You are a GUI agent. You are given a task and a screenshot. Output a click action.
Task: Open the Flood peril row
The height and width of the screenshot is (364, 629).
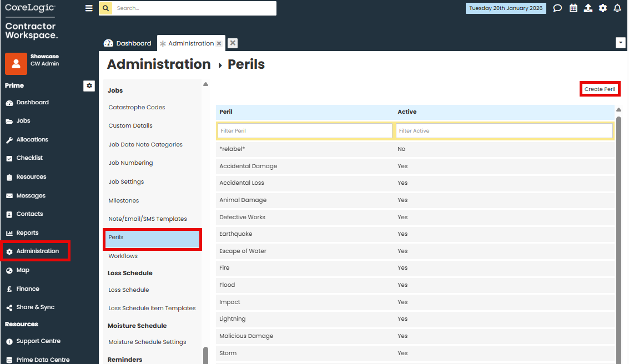point(415,285)
